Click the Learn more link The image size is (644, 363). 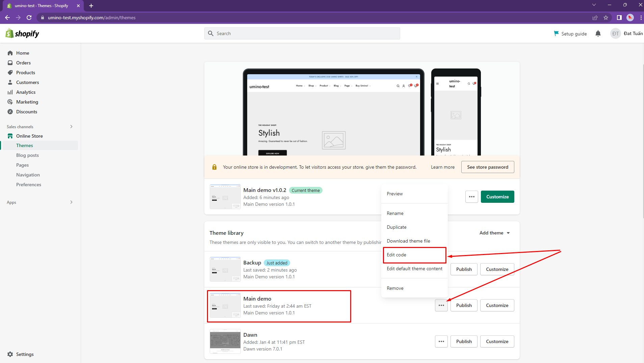443,167
